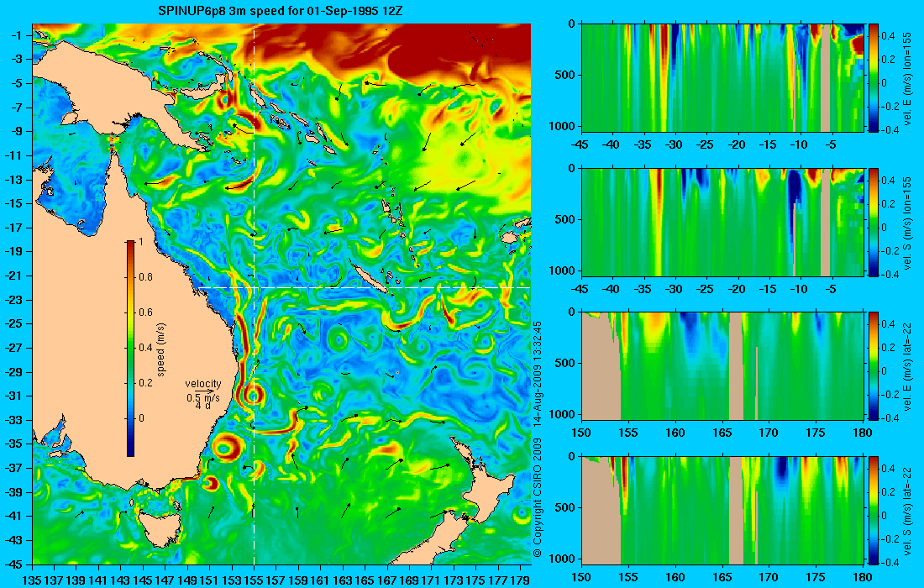
Task: Click the elongated New Caledonia island
Action: tap(369, 278)
